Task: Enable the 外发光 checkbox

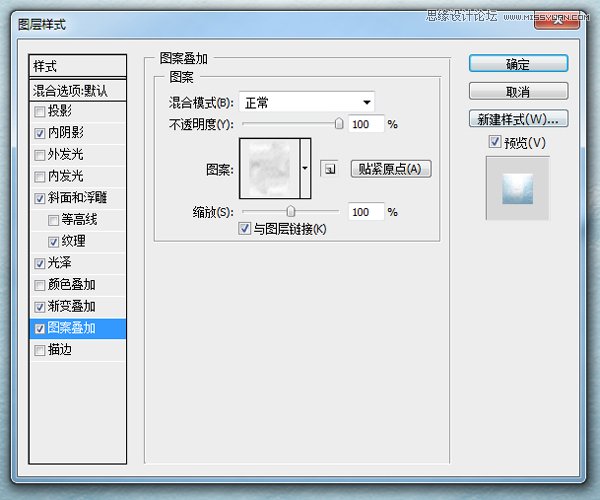Action: pyautogui.click(x=40, y=155)
